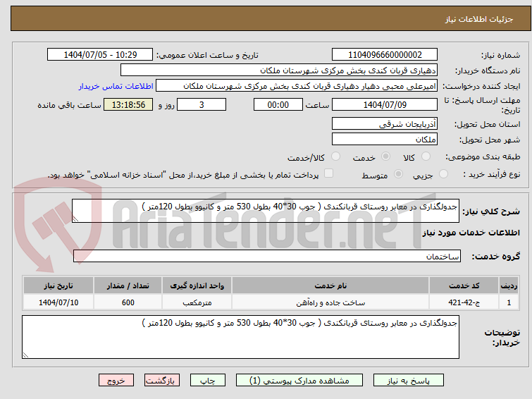Select the متوسط purchase type radio
The height and width of the screenshot is (399, 532).
point(398,174)
